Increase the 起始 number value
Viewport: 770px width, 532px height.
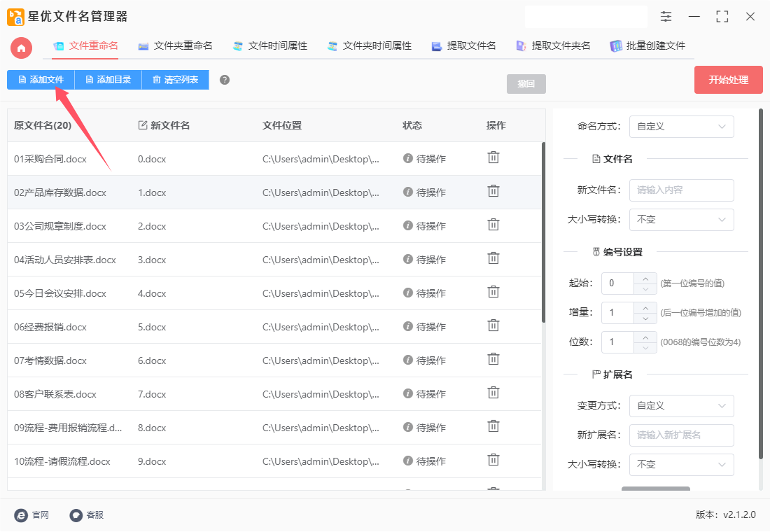(x=645, y=278)
